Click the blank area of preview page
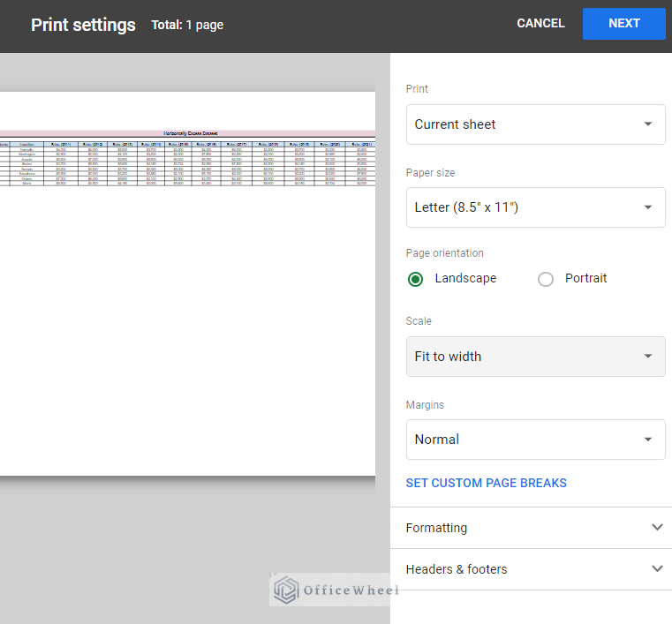Image resolution: width=672 pixels, height=624 pixels. pyautogui.click(x=187, y=335)
